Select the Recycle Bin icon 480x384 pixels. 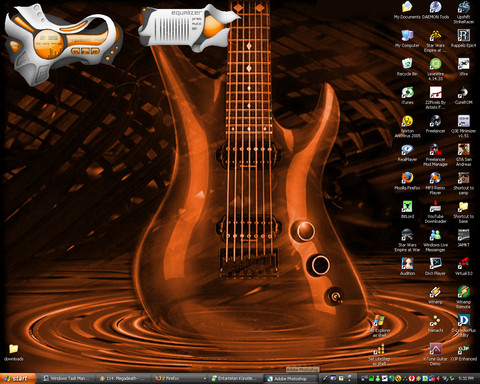point(407,67)
